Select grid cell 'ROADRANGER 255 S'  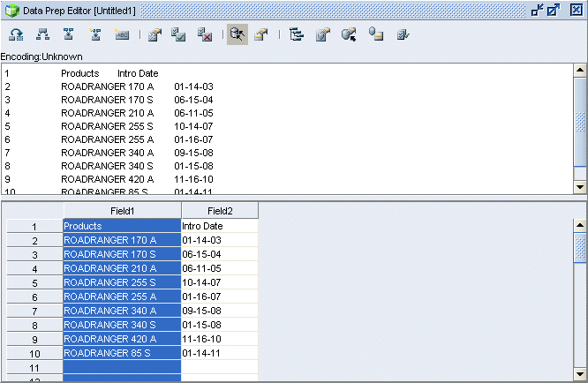pos(122,282)
